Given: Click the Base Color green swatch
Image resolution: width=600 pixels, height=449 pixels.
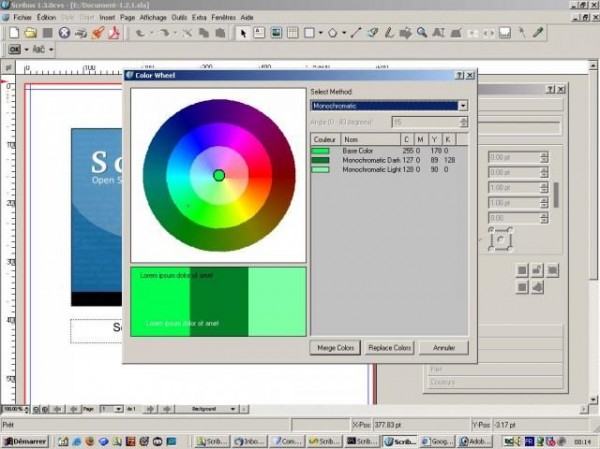Looking at the screenshot, I should point(321,151).
